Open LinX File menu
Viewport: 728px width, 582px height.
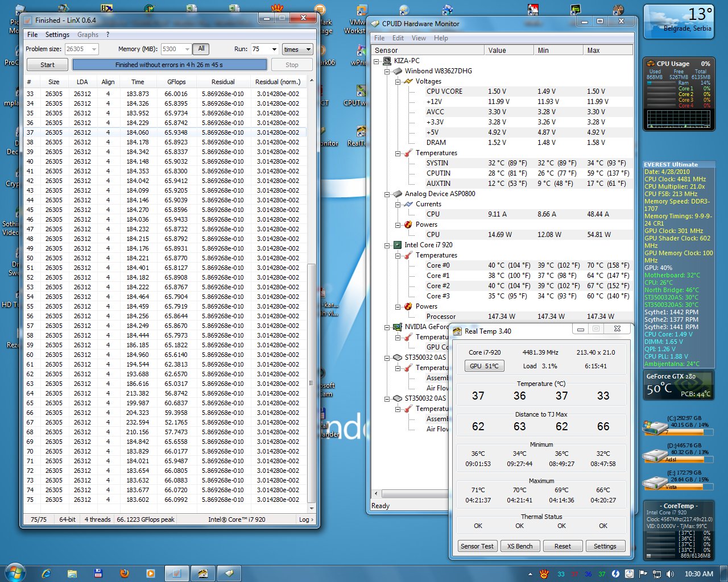click(32, 35)
